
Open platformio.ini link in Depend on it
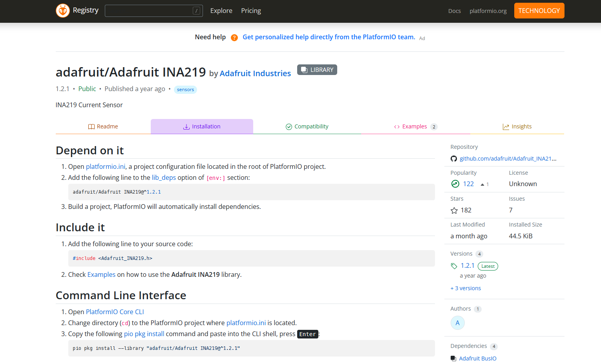(x=106, y=166)
